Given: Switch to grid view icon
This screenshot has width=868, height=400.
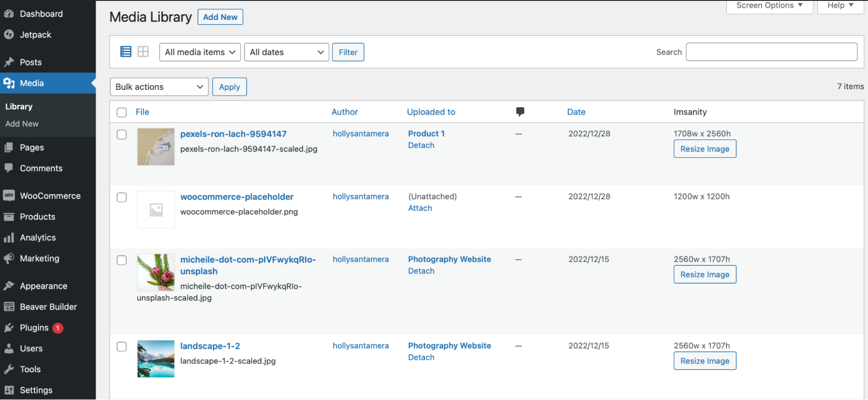Looking at the screenshot, I should coord(143,52).
